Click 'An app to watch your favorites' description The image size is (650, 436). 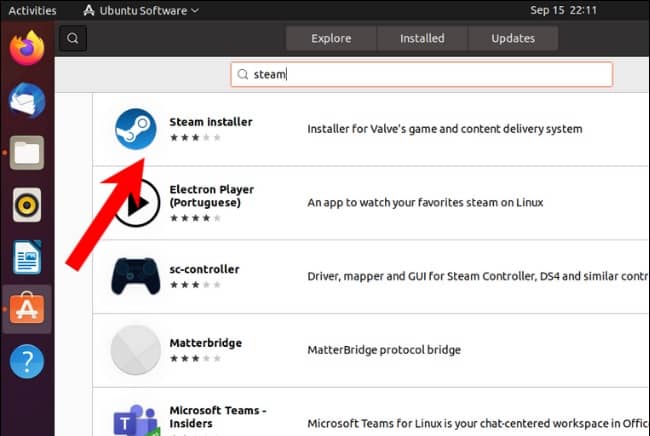(425, 203)
